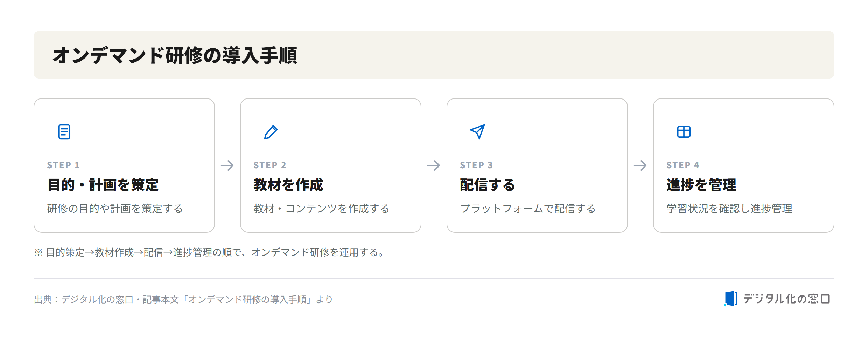
Task: Click the 配信する heading
Action: click(488, 185)
